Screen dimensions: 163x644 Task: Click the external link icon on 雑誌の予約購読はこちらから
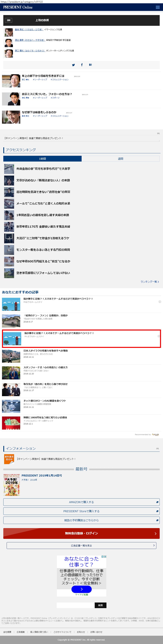(157, 520)
